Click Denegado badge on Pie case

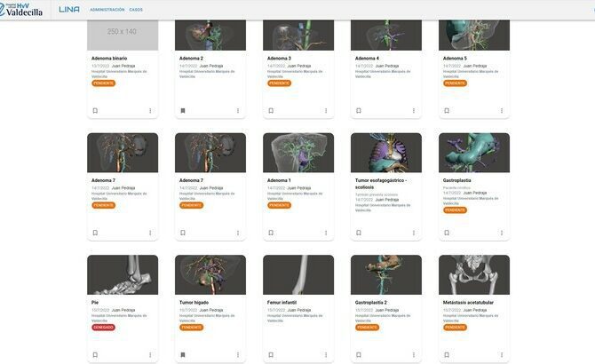(103, 328)
